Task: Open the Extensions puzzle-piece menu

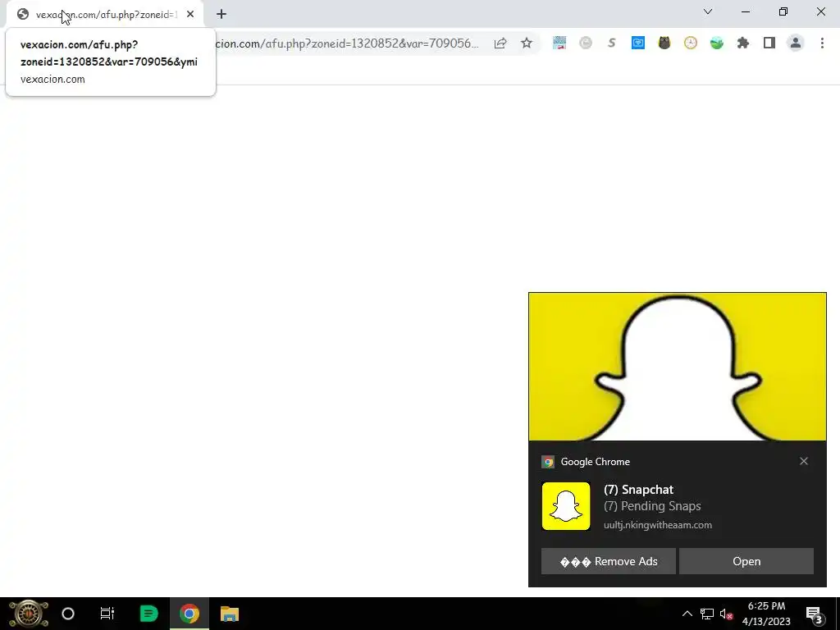Action: (743, 43)
